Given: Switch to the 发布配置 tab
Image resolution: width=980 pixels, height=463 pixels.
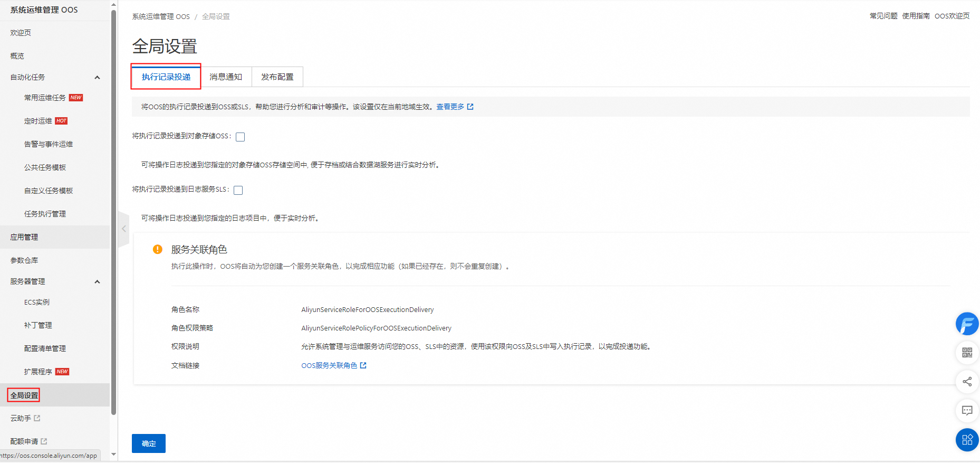Looking at the screenshot, I should point(277,77).
